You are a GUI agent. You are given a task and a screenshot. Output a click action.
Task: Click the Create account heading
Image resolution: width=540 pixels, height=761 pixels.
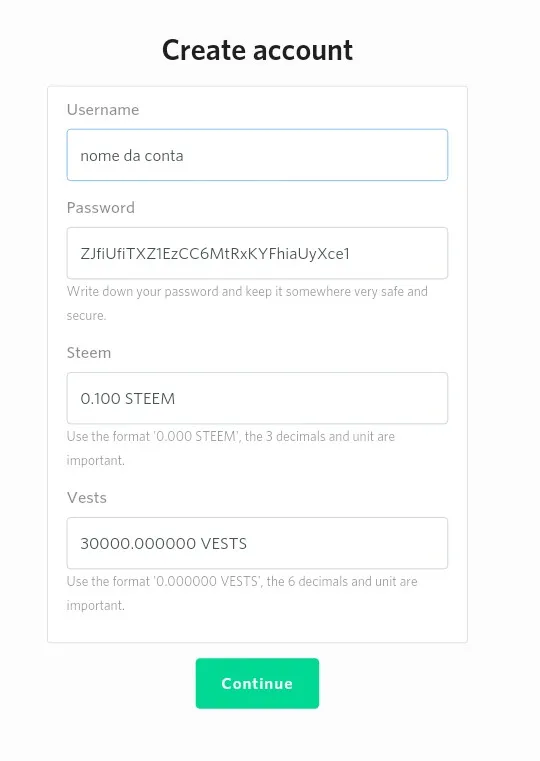coord(257,50)
